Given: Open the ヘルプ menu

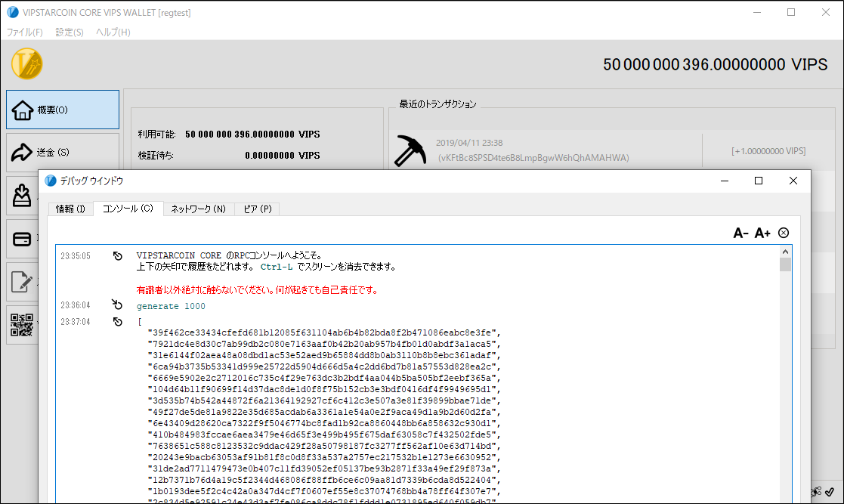Looking at the screenshot, I should click(x=113, y=32).
